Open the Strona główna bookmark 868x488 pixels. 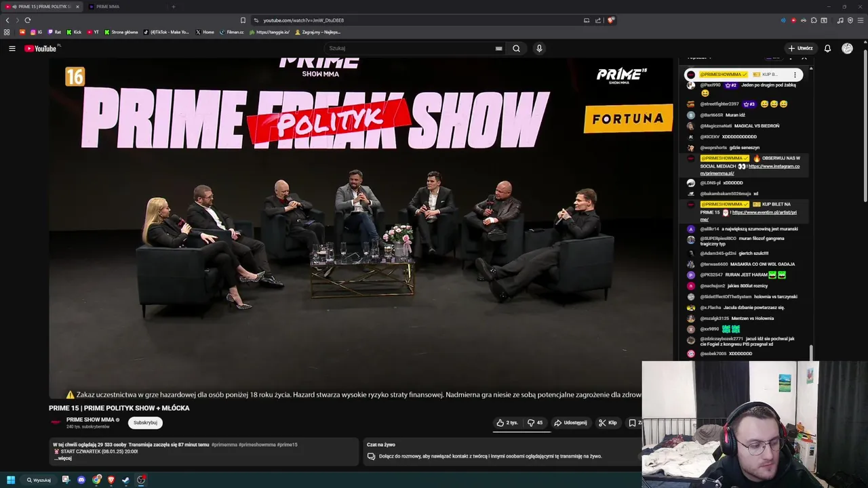(x=121, y=32)
